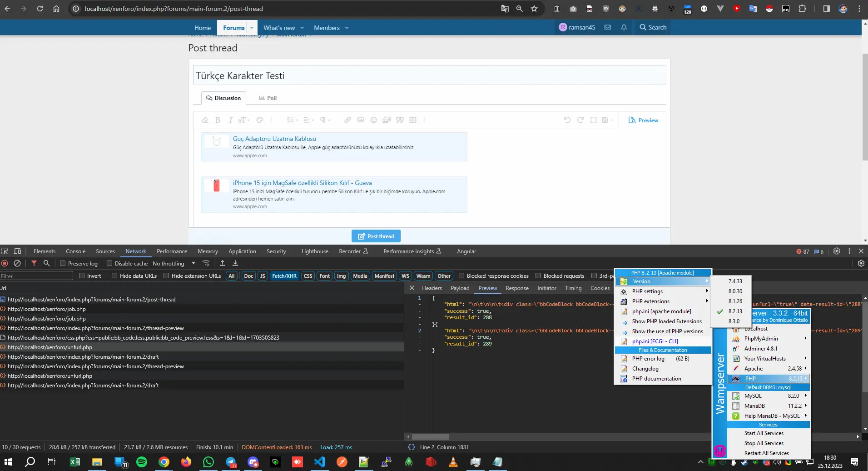Toggle the device toolbar icon
Screen dimensions: 868x471
[x=18, y=251]
